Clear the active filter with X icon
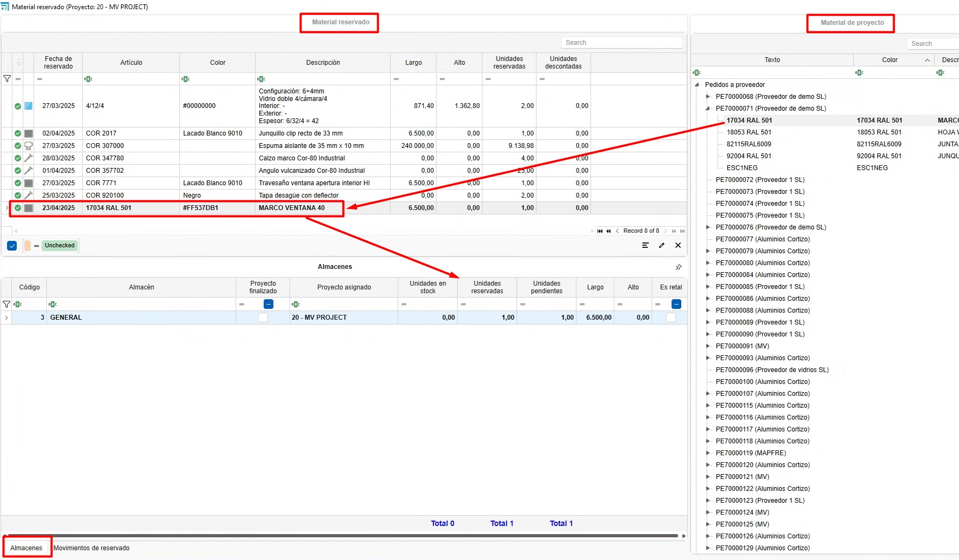Screen dimensions: 959x560 [678, 245]
